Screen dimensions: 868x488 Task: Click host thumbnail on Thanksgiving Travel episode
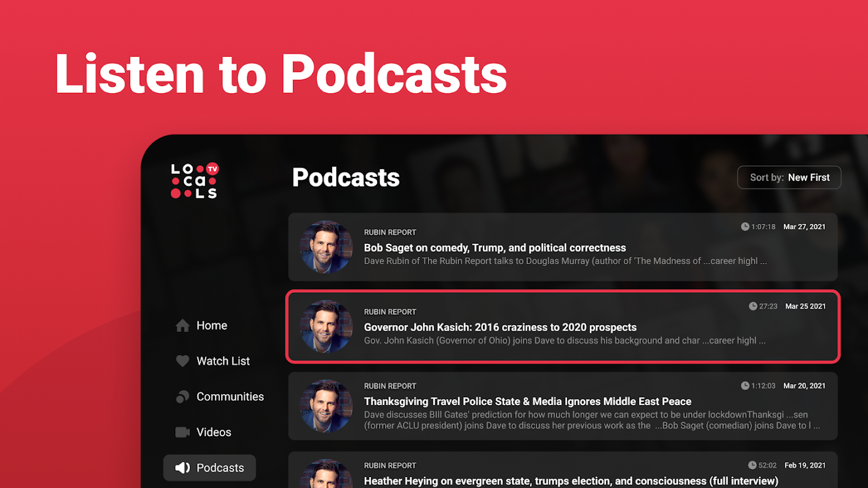pos(327,406)
